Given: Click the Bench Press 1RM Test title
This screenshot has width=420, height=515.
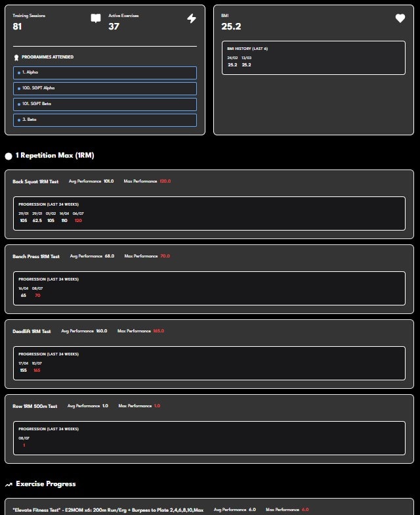Looking at the screenshot, I should click(x=36, y=256).
